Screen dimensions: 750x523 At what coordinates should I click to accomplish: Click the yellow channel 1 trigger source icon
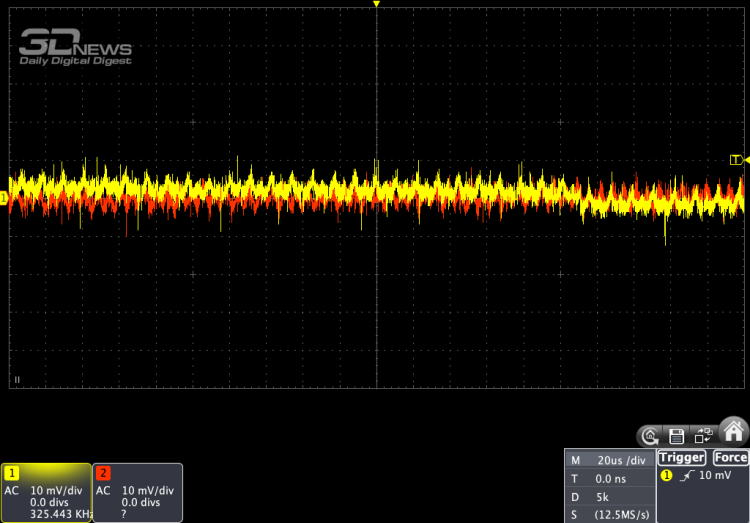coord(666,476)
